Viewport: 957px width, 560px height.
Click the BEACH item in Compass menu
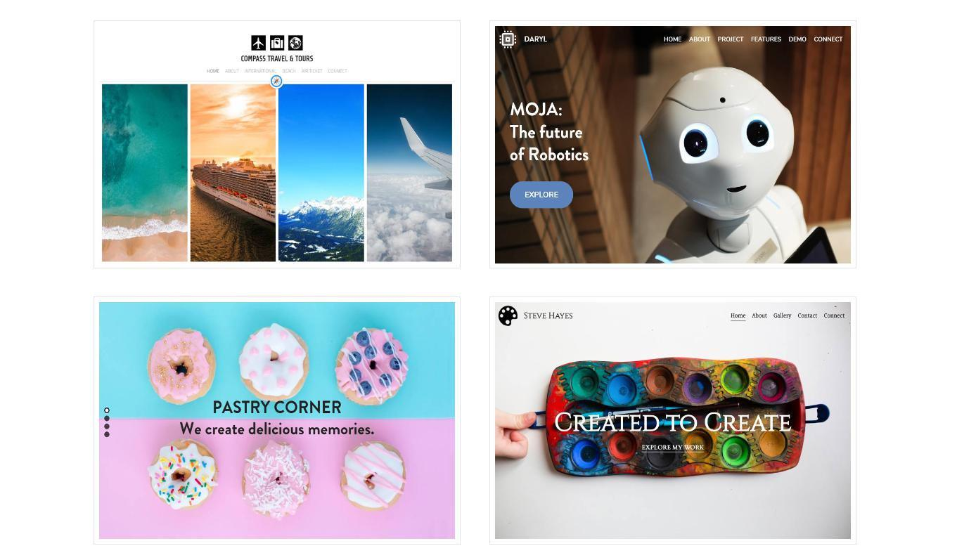click(289, 71)
